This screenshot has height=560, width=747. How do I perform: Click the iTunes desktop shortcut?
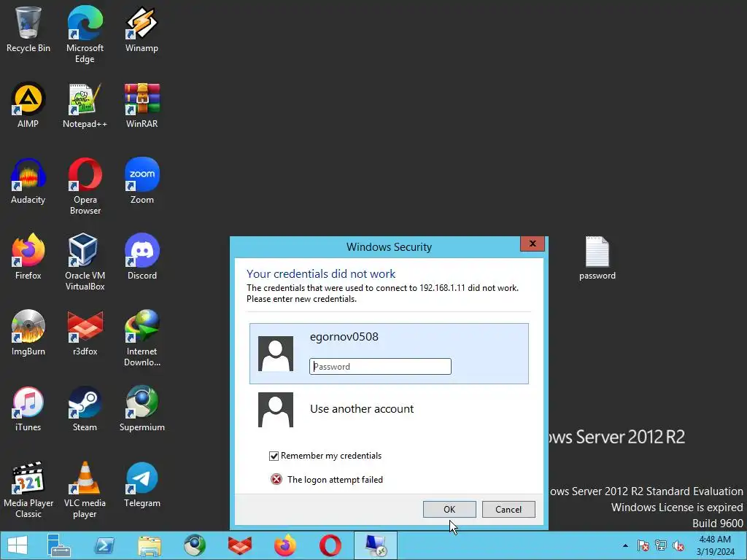28,408
